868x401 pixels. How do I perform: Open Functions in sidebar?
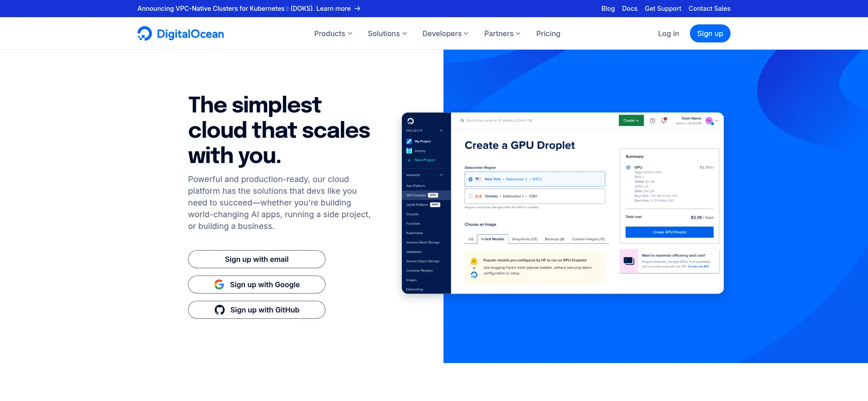pos(413,224)
